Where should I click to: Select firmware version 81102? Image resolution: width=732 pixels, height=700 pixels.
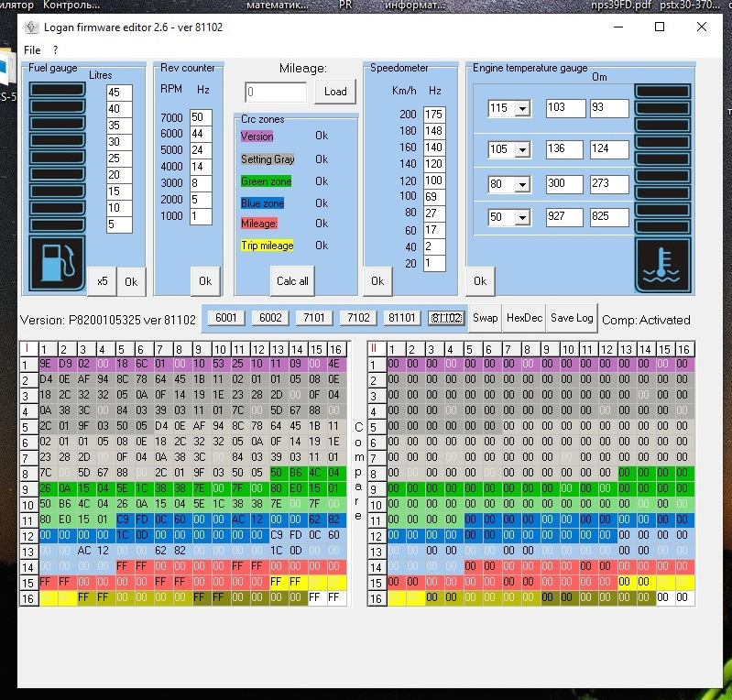(446, 318)
